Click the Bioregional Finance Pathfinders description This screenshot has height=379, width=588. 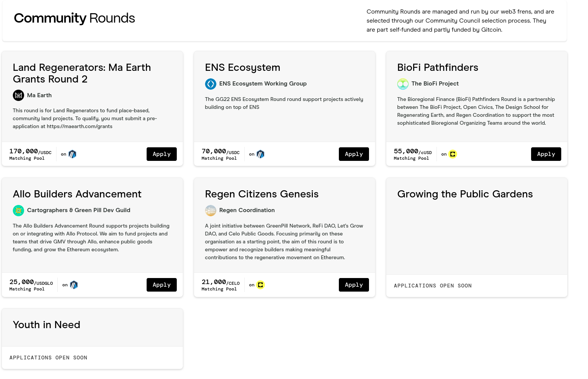point(476,111)
